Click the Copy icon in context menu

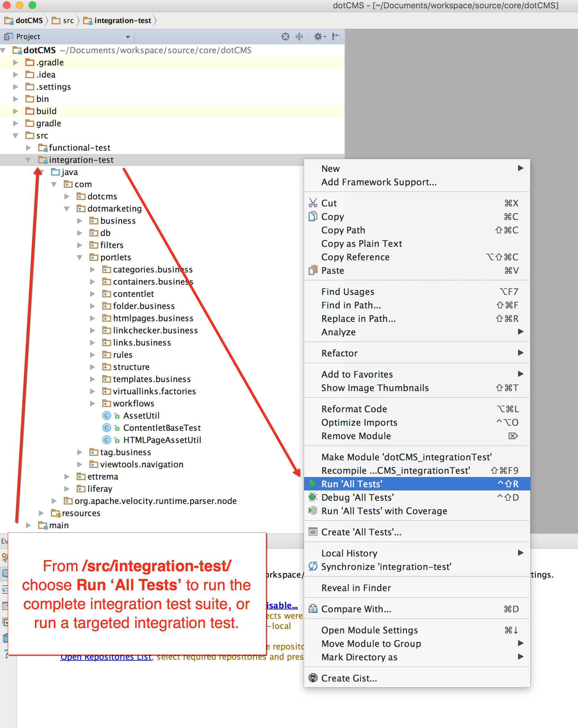[313, 216]
